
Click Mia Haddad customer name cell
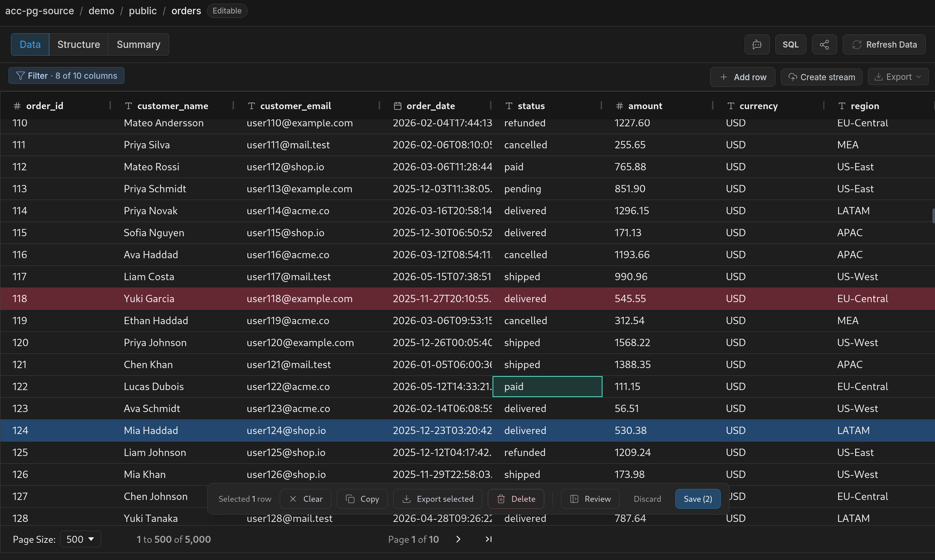pyautogui.click(x=151, y=431)
